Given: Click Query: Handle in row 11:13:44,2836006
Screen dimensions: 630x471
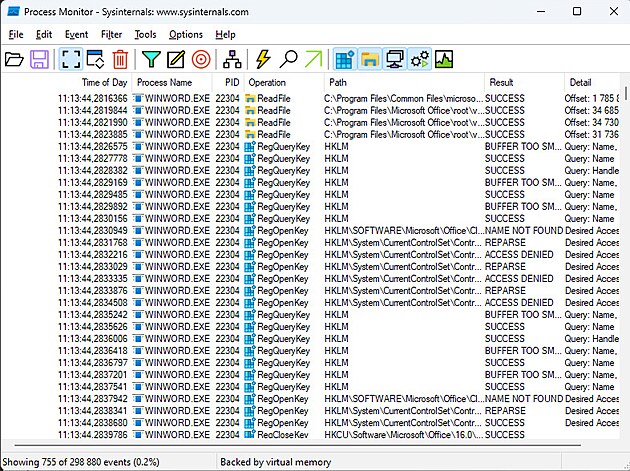Looking at the screenshot, I should point(592,338).
